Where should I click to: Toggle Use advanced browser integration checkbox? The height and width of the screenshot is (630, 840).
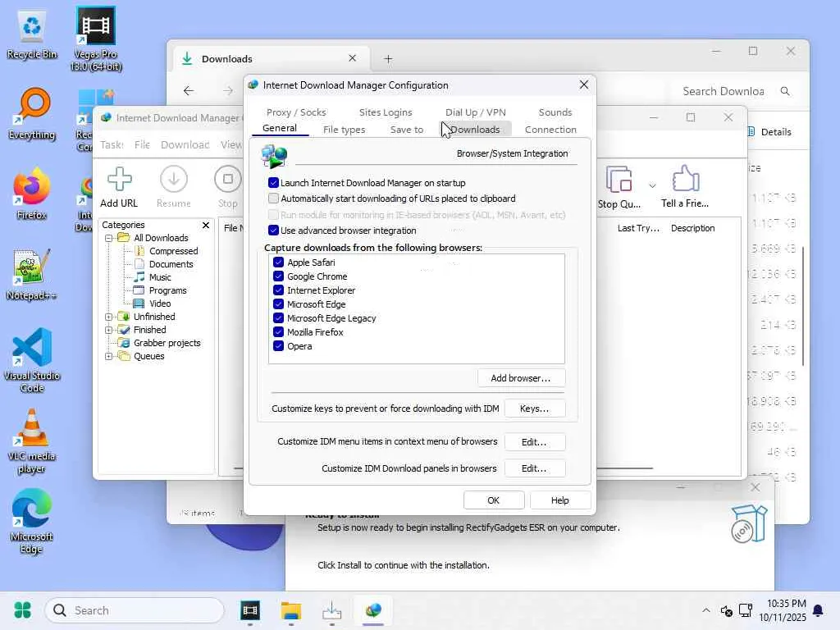point(273,231)
